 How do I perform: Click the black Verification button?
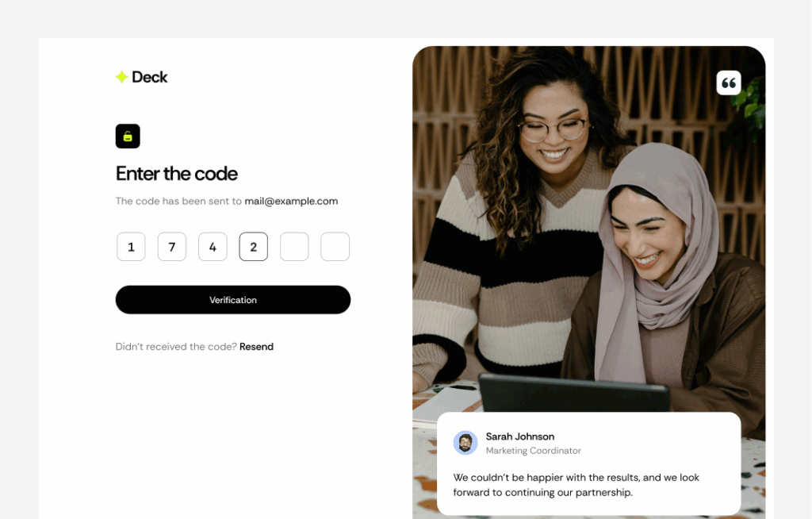[x=233, y=300]
